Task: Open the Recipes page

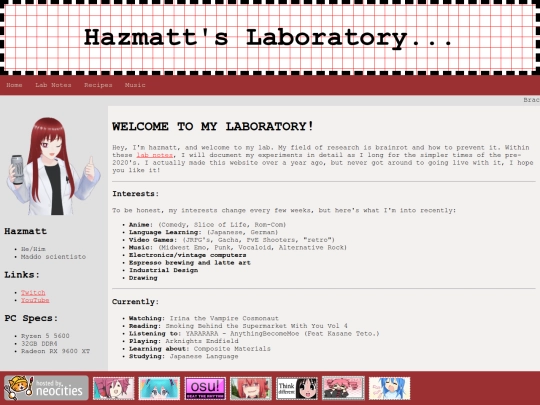Action: [x=98, y=85]
